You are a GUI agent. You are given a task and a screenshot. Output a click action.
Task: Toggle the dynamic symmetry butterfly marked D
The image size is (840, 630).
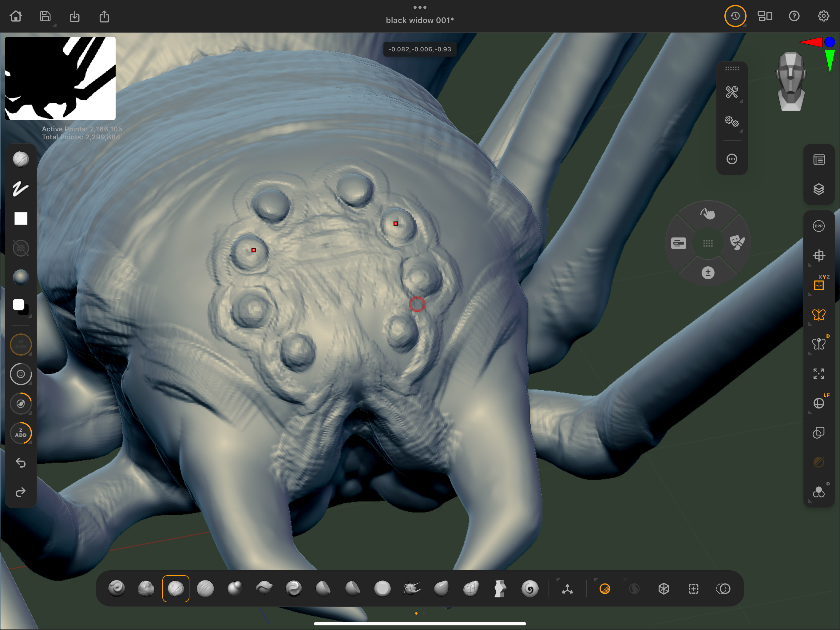(x=819, y=344)
